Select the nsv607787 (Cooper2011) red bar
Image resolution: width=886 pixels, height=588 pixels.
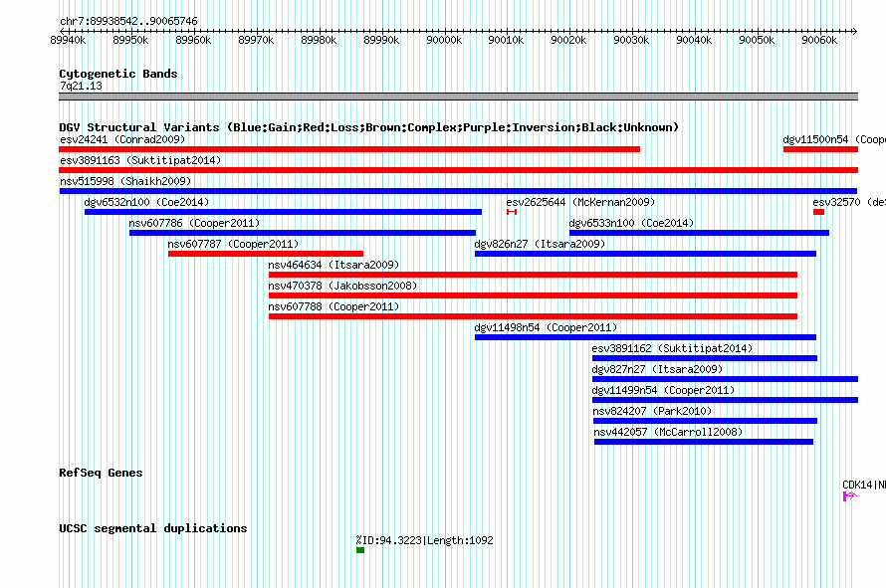pos(266,254)
